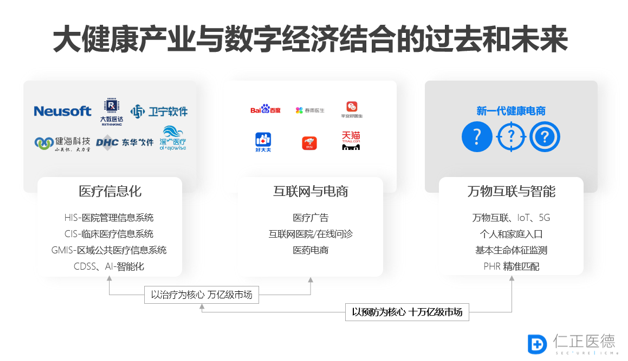Click the CDSS、AI-智能化 line

tap(109, 266)
